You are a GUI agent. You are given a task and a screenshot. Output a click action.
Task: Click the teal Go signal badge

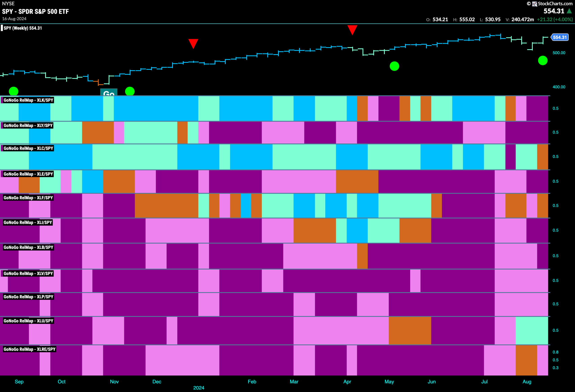(109, 92)
